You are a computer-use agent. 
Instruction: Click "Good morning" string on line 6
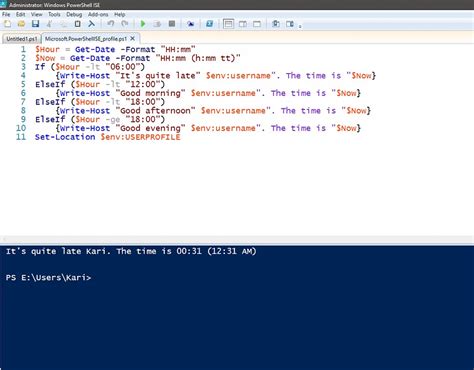pyautogui.click(x=150, y=93)
